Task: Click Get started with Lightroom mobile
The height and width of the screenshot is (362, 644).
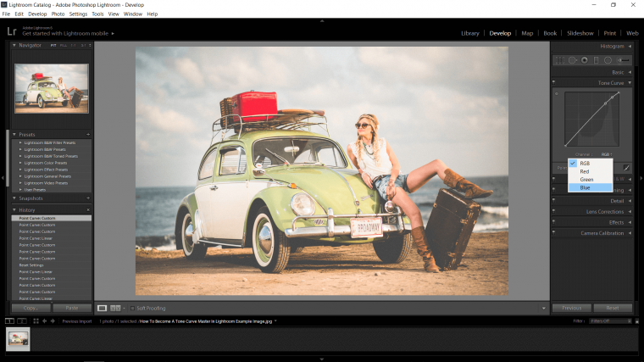Action: pyautogui.click(x=65, y=34)
